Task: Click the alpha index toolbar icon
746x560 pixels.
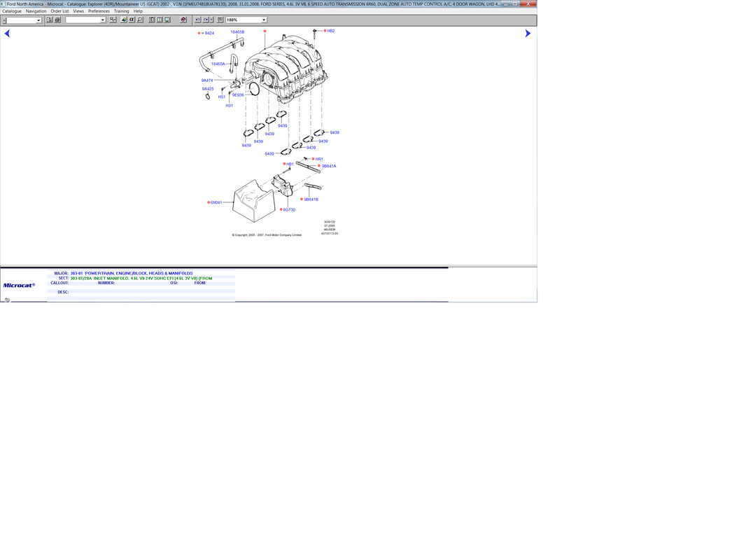Action: click(132, 20)
